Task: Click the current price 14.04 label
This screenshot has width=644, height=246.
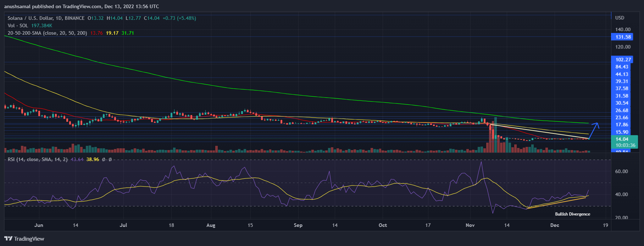Action: coord(622,139)
